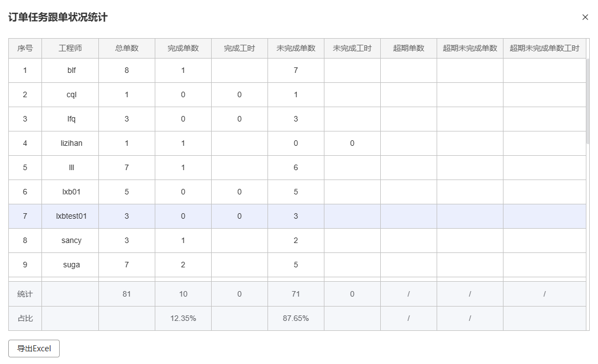Click engineer cql in row 2

tap(71, 94)
